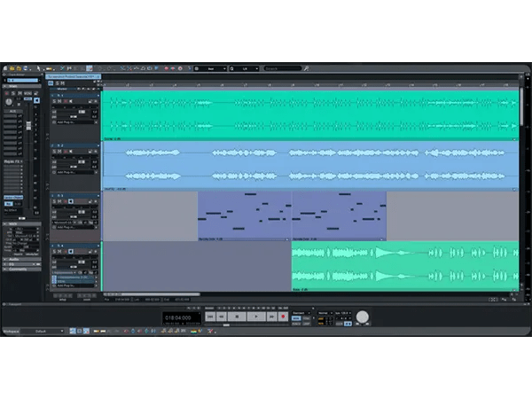Select the first MIDI clip on track 3
This screenshot has width=532, height=399.
point(245,216)
